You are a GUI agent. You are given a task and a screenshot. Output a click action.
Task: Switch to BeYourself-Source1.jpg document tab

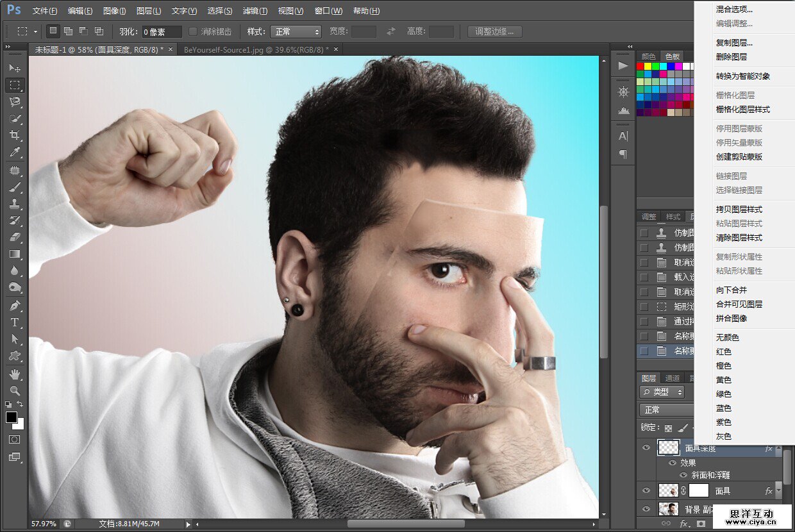click(255, 49)
